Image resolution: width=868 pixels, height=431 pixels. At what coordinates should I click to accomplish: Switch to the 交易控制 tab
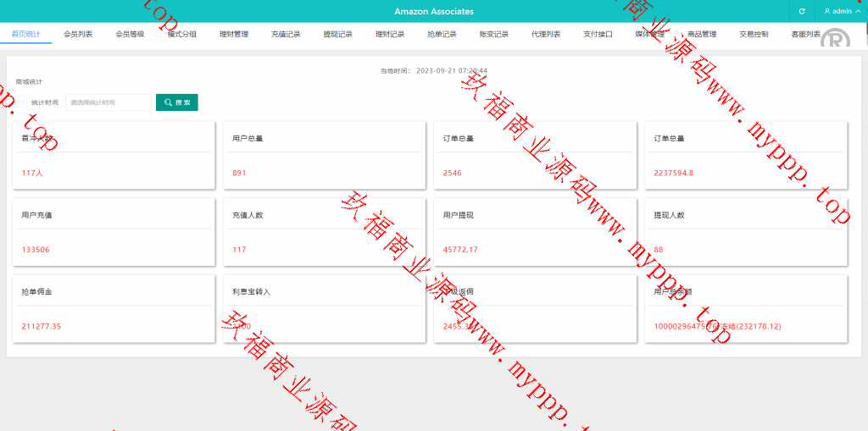[754, 34]
